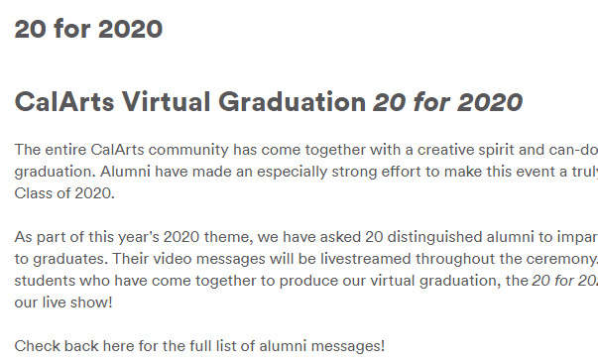
Task: Click the words "20 distinguished alumni"
Action: [449, 237]
